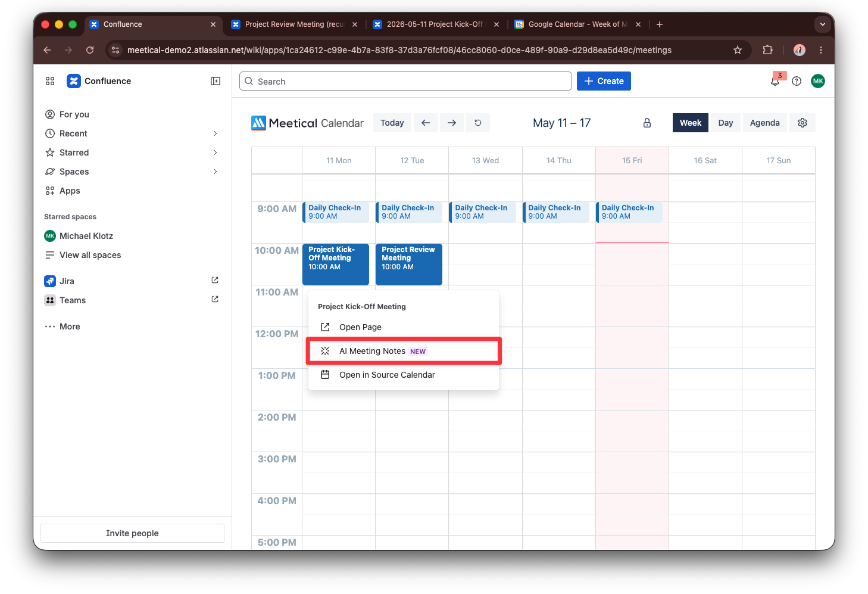
Task: Close the Google Calendar browser tab
Action: point(638,24)
